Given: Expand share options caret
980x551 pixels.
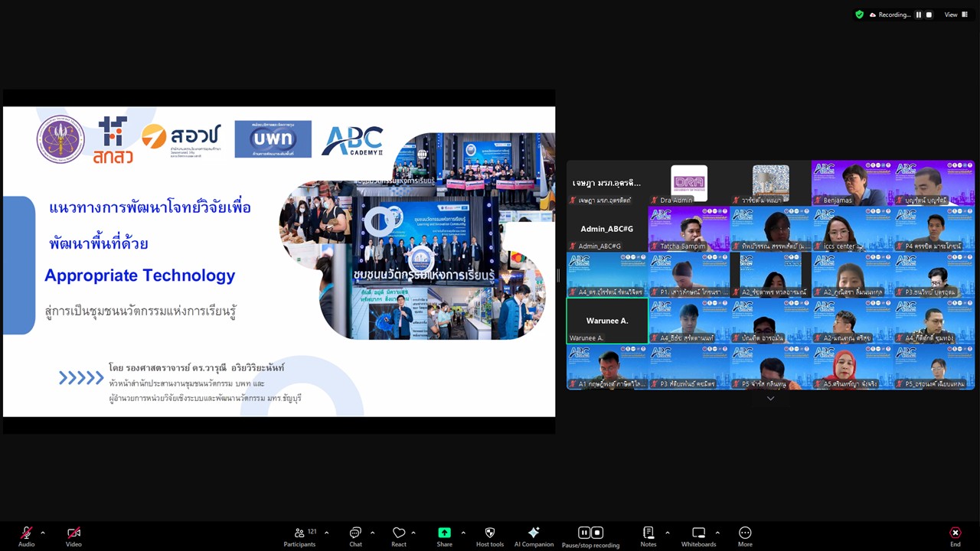Looking at the screenshot, I should pyautogui.click(x=463, y=533).
